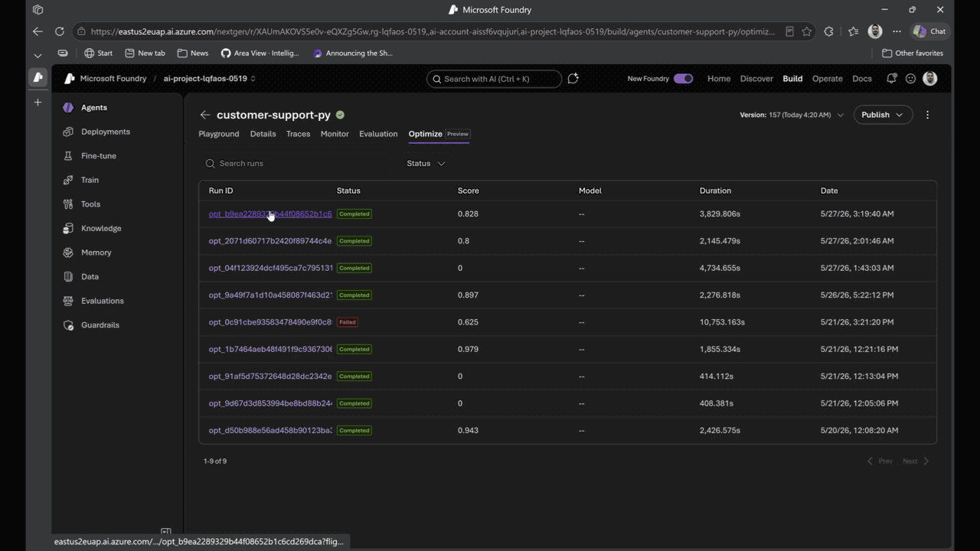The height and width of the screenshot is (551, 980).
Task: Open run opt_b9ea2289329b44f08652b1c6
Action: point(270,214)
